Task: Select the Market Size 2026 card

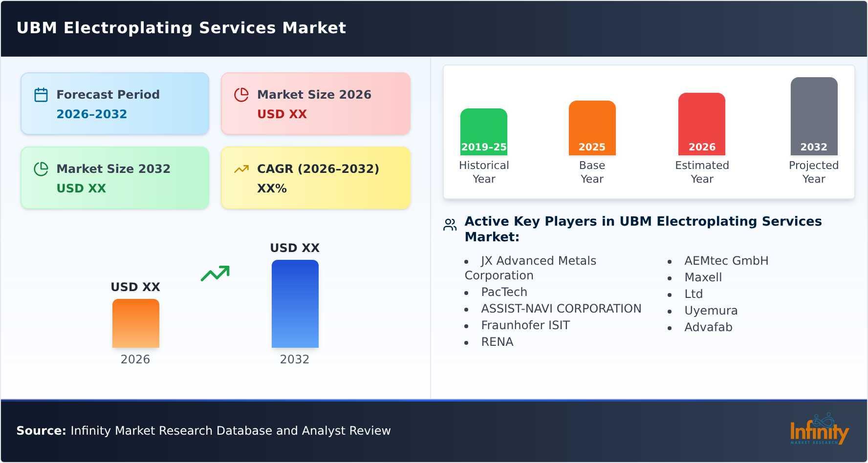Action: 316,104
